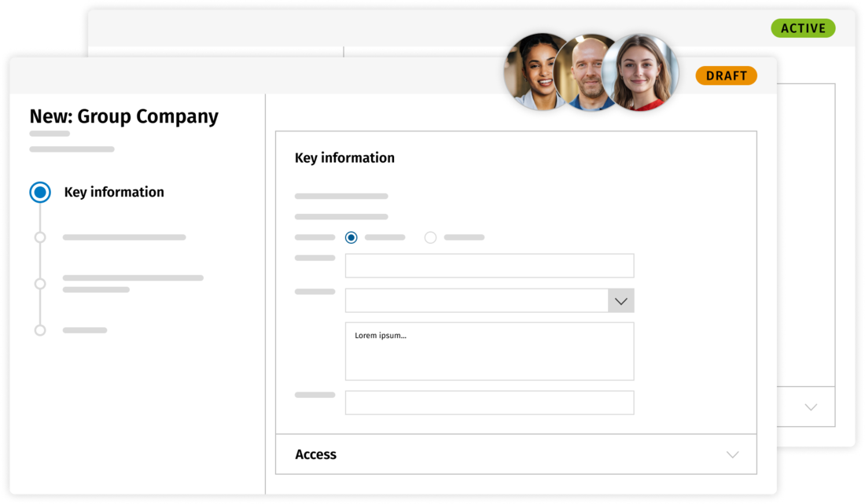The height and width of the screenshot is (504, 865).
Task: Click the New: Group Company title
Action: [x=124, y=116]
